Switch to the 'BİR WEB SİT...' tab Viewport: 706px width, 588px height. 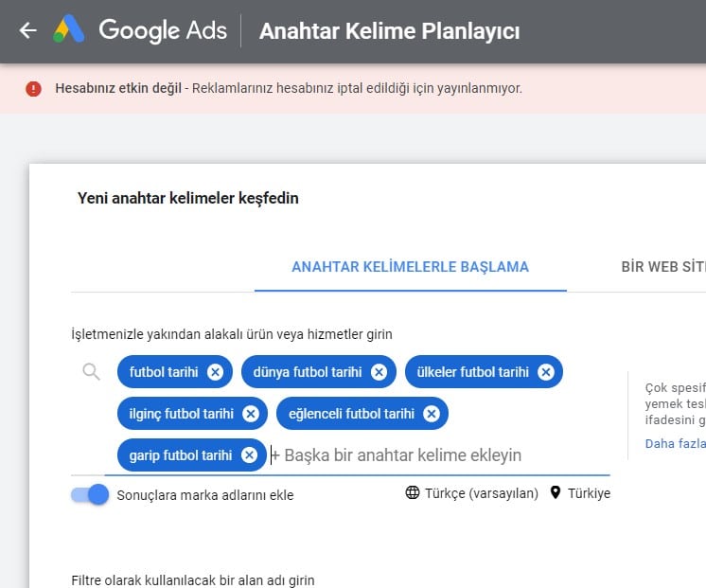[x=663, y=267]
